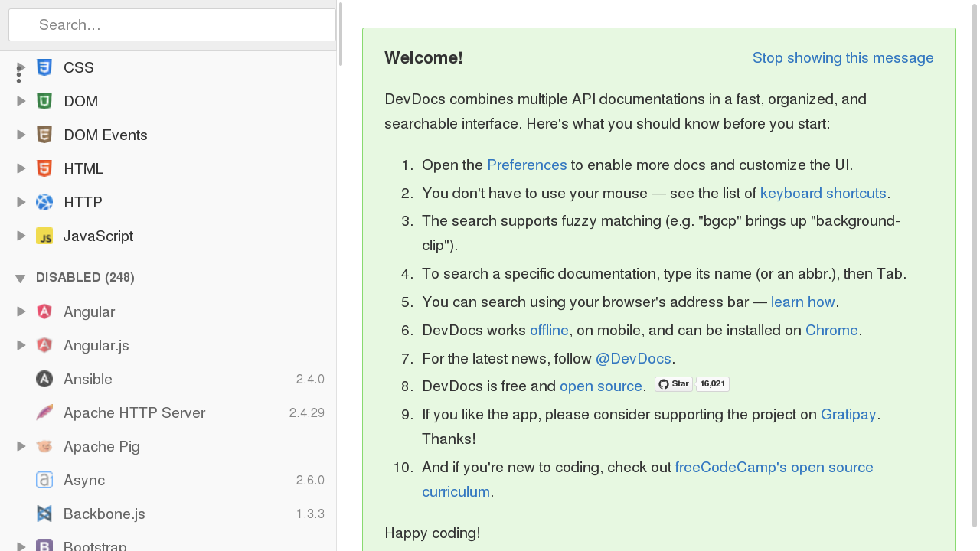This screenshot has width=980, height=551.
Task: Click the Bootstrap logo icon
Action: (44, 546)
